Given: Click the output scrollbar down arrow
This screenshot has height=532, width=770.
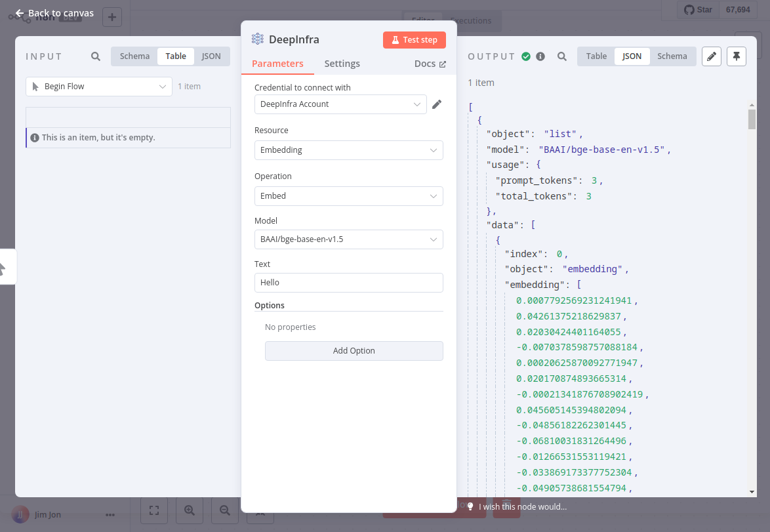Looking at the screenshot, I should point(752,492).
